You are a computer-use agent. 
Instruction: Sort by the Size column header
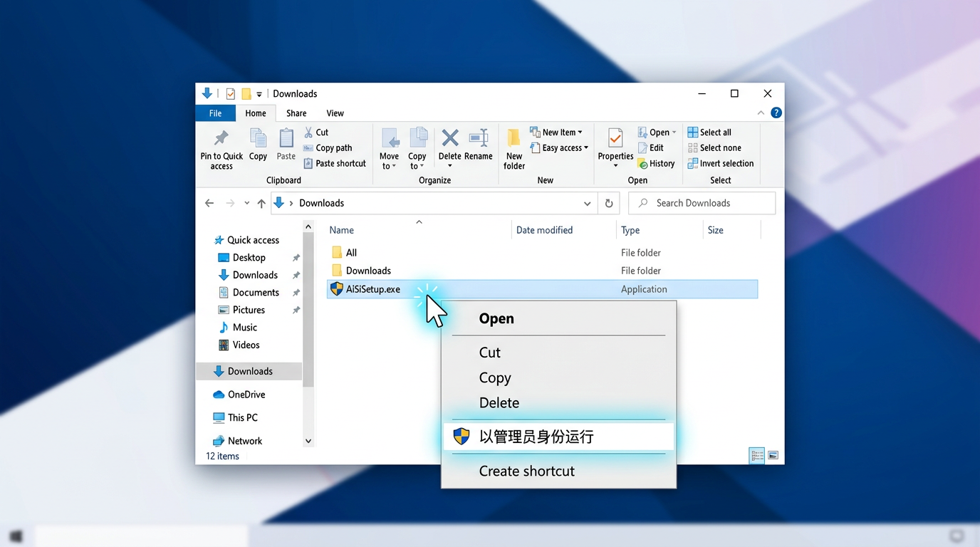click(x=716, y=230)
